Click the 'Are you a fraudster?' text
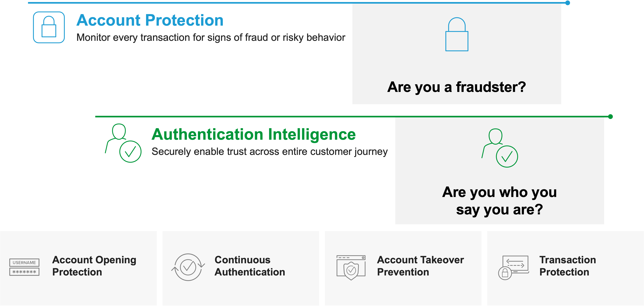 [x=456, y=87]
